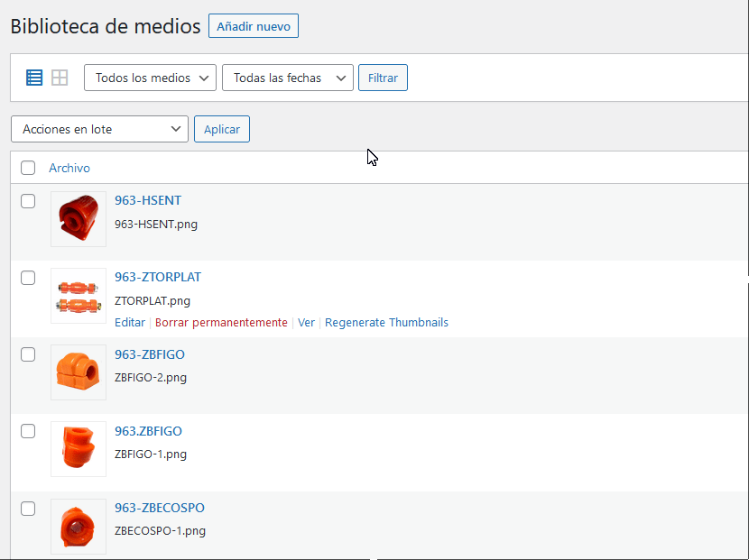Click Borrar permanentemente for ZTORPLAT

[221, 322]
